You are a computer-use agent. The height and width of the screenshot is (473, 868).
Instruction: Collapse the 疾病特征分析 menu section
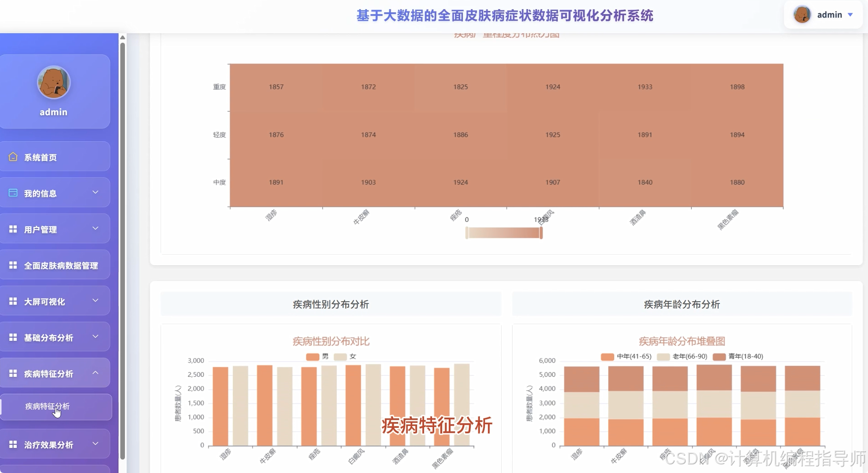click(x=55, y=374)
